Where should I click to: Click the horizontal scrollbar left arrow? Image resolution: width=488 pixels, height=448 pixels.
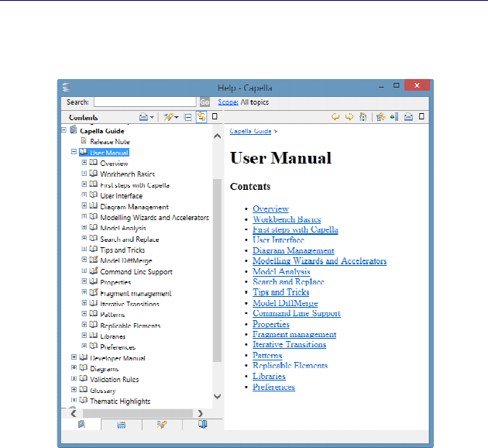click(x=74, y=413)
